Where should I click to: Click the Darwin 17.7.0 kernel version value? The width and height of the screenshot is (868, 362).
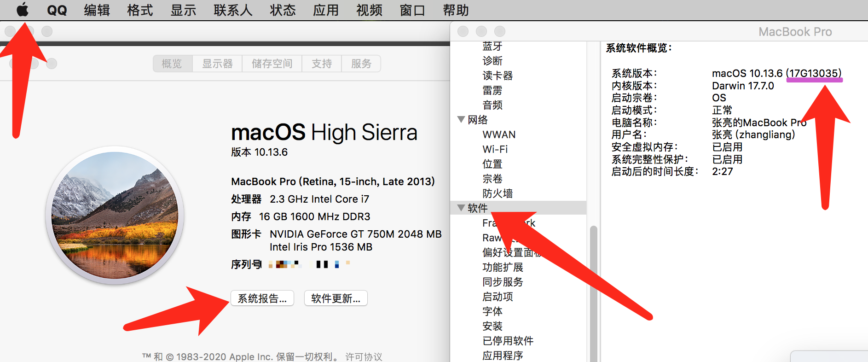(743, 86)
